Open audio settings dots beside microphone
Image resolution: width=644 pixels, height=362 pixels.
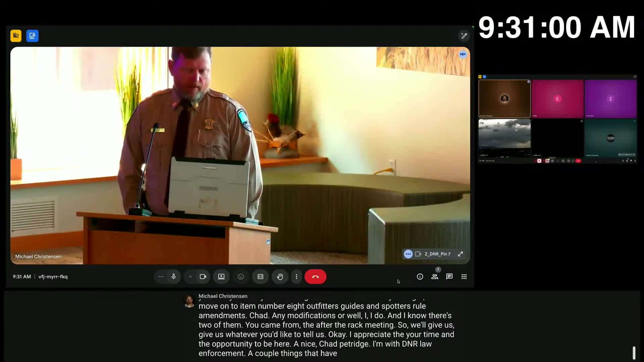pyautogui.click(x=161, y=277)
